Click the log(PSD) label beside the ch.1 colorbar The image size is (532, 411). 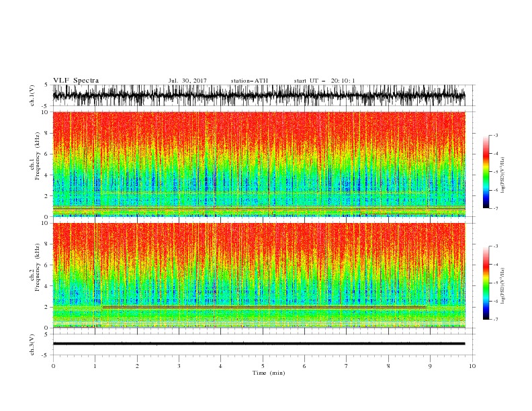coord(502,175)
